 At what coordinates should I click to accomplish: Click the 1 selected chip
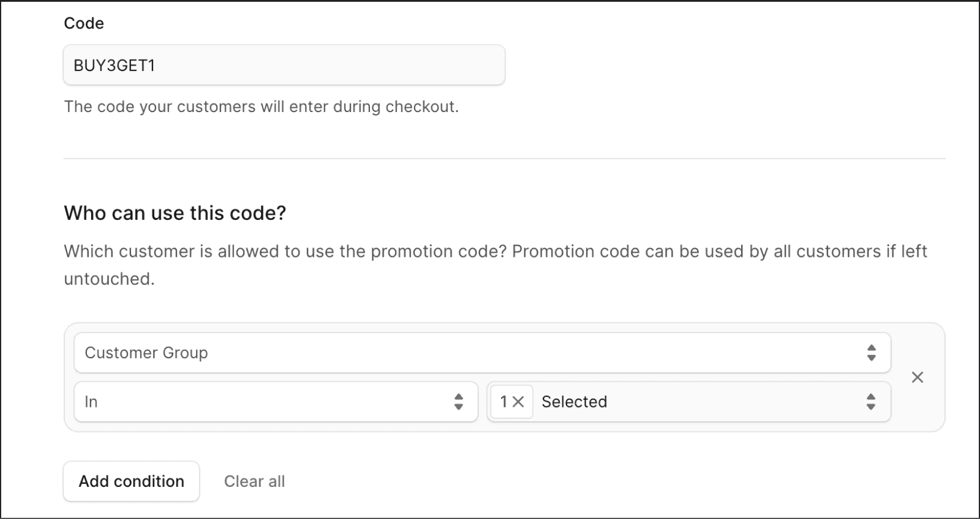click(511, 402)
